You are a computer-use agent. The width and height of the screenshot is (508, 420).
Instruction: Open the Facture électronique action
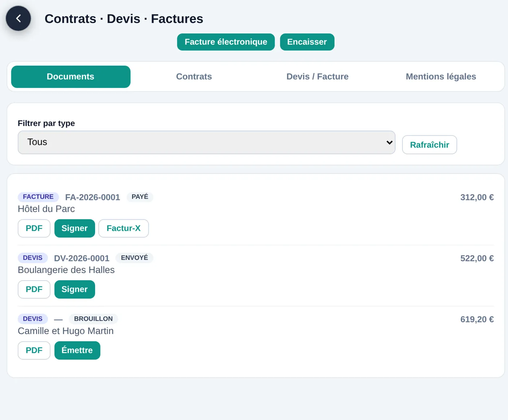pos(226,42)
